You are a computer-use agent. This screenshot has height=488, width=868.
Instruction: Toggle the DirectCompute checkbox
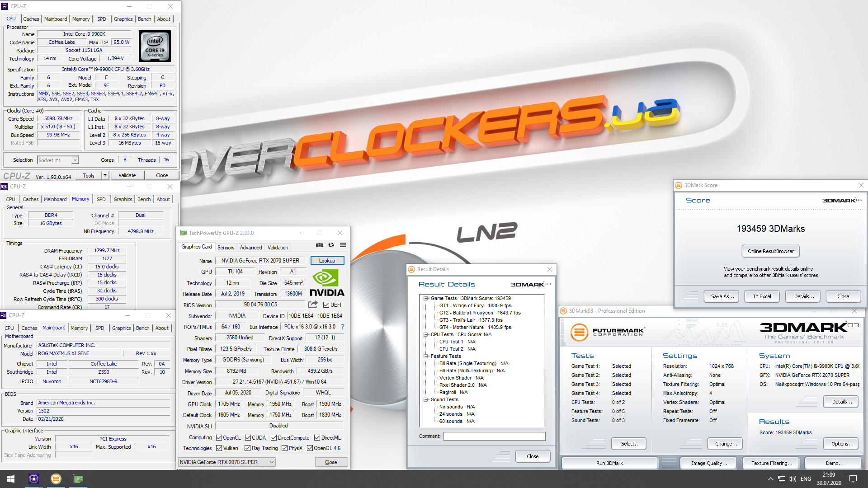tap(274, 438)
